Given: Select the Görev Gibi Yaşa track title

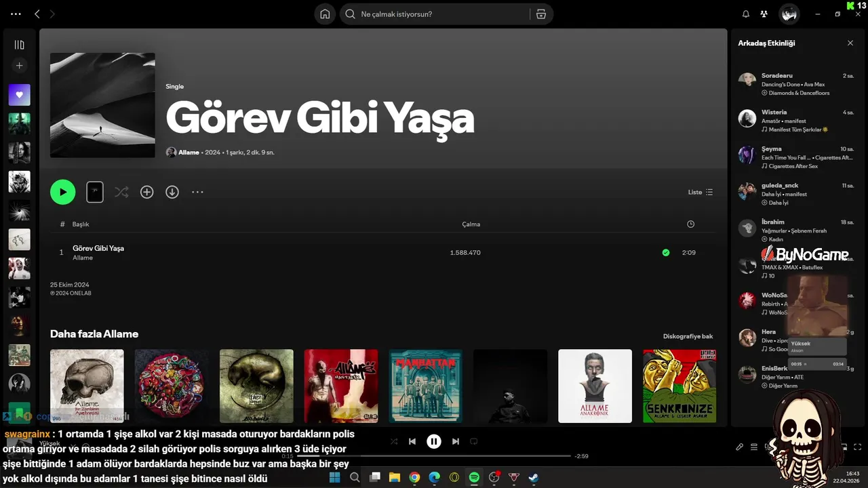Looking at the screenshot, I should pyautogui.click(x=98, y=248).
